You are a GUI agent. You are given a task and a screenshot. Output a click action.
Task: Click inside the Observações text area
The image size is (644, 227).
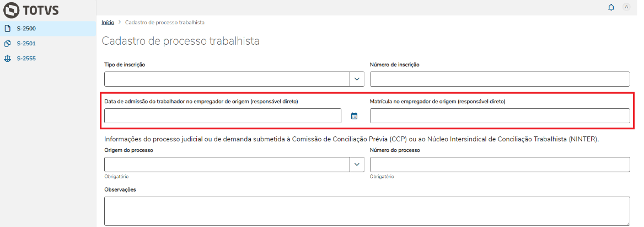367,210
